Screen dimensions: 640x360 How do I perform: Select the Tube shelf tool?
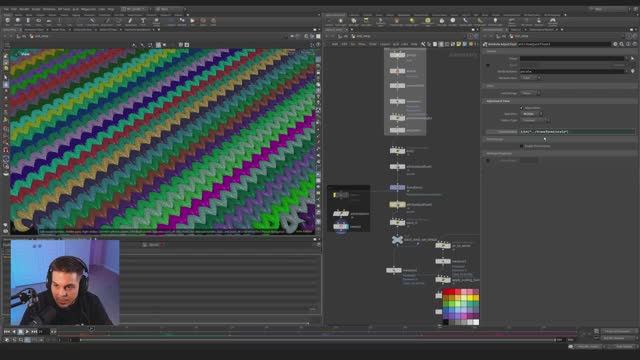pyautogui.click(x=28, y=21)
